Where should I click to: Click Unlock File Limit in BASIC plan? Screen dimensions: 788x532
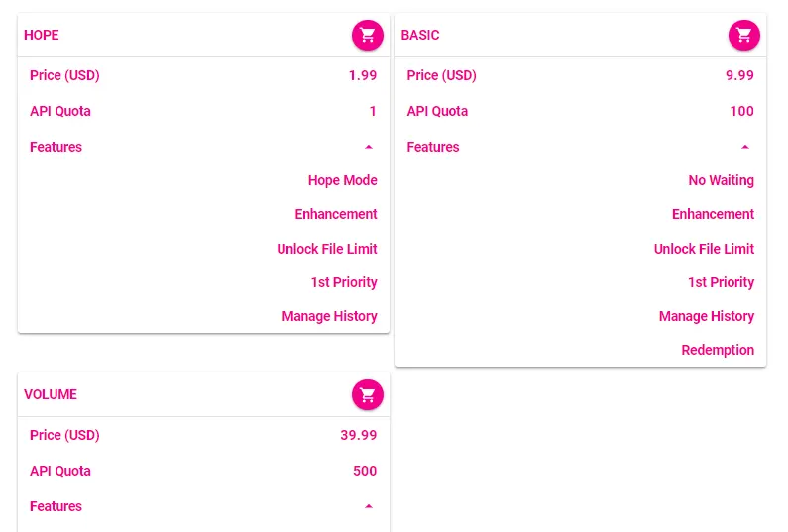coord(704,249)
